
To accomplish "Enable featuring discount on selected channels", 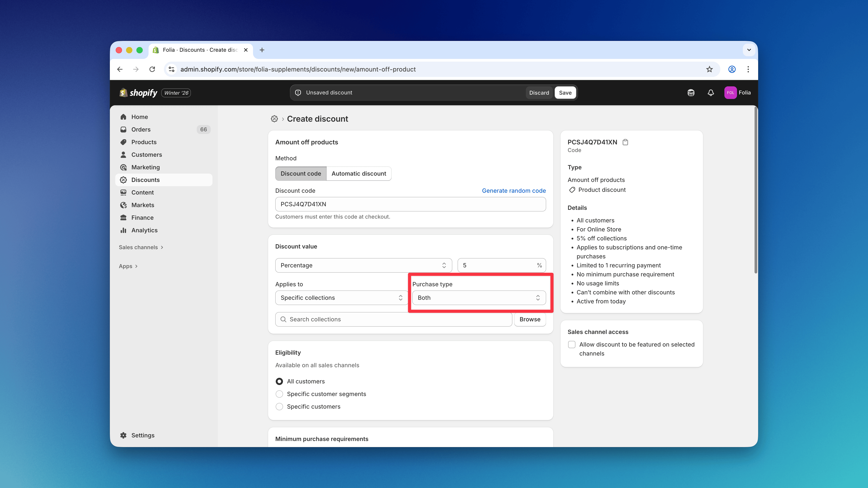I will pyautogui.click(x=572, y=345).
